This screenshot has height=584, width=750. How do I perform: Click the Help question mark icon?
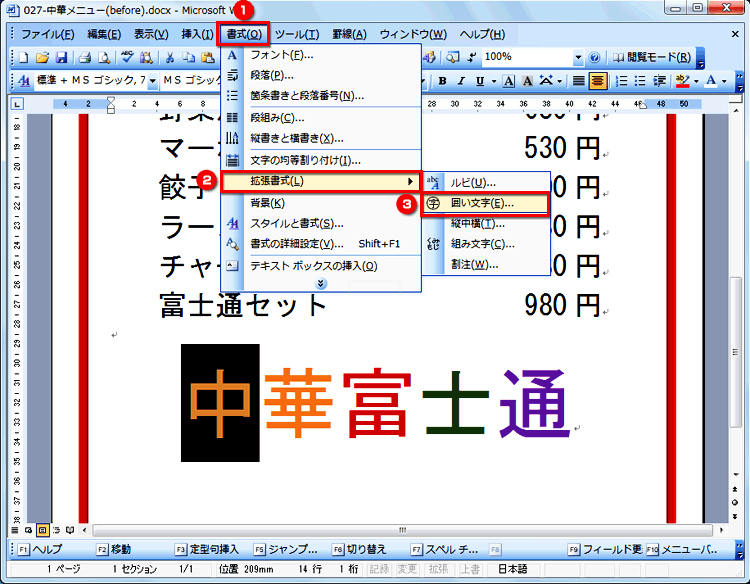594,58
